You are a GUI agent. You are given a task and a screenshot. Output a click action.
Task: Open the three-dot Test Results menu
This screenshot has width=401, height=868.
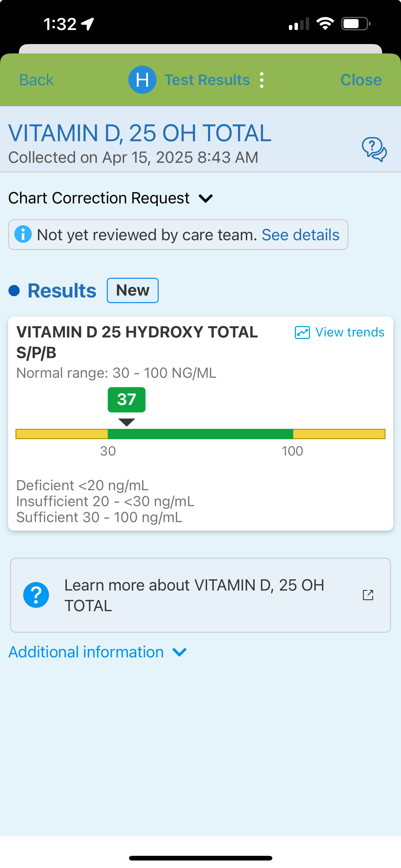[262, 80]
